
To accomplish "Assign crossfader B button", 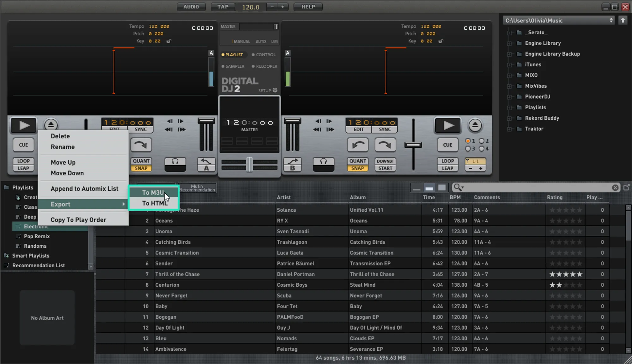I will [292, 164].
